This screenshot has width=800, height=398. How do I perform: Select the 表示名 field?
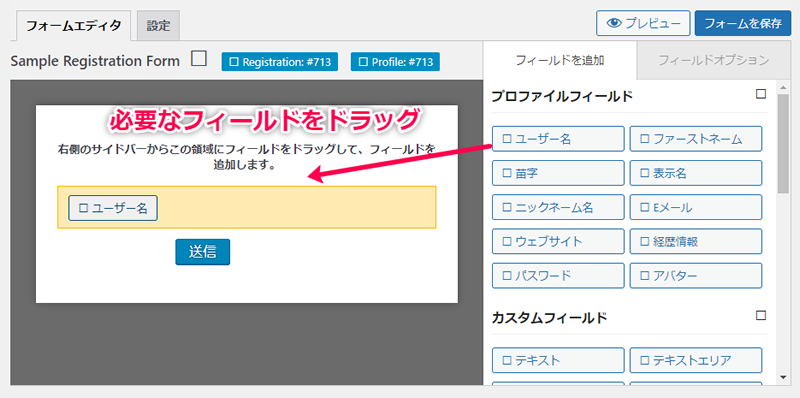coord(696,173)
